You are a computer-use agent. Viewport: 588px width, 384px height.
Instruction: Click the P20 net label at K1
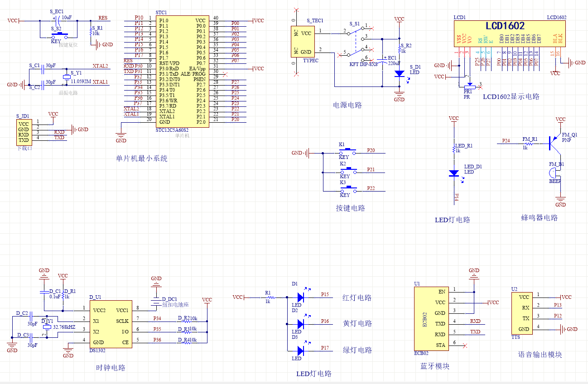click(371, 150)
